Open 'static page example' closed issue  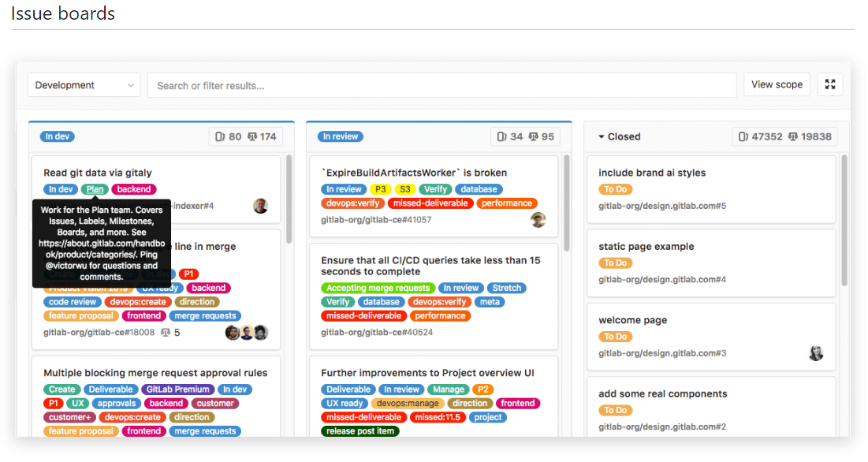646,246
